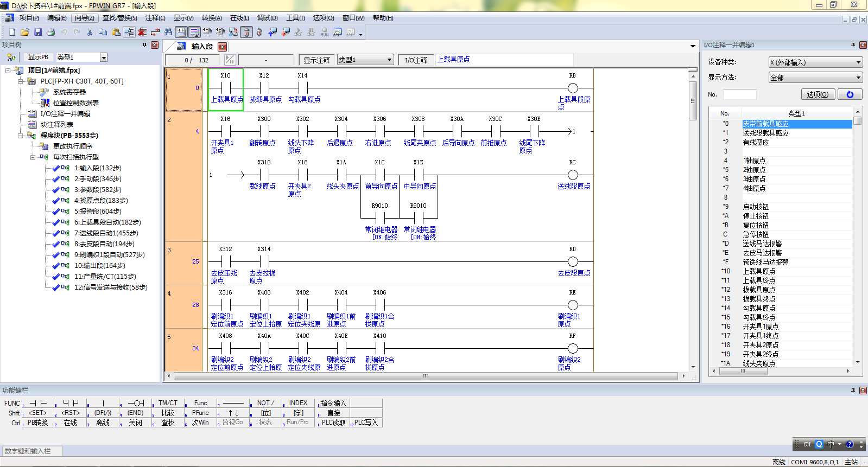
Task: Click the 显示PB button
Action: 38,57
